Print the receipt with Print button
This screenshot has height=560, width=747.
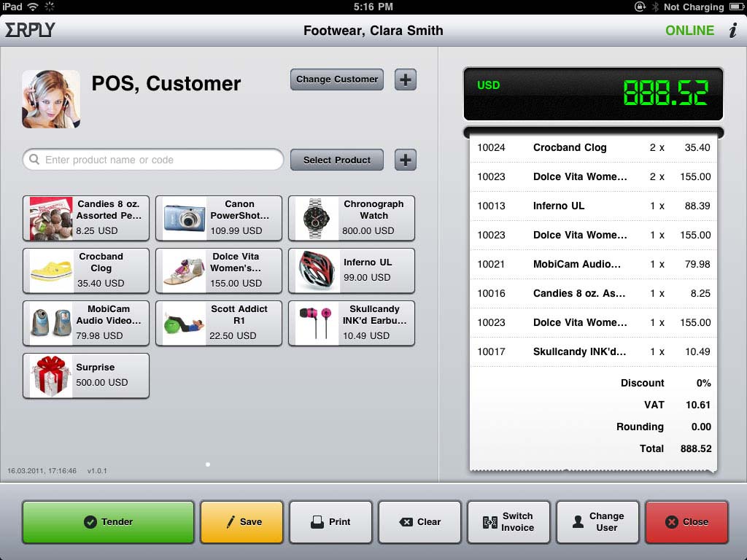[x=330, y=522]
